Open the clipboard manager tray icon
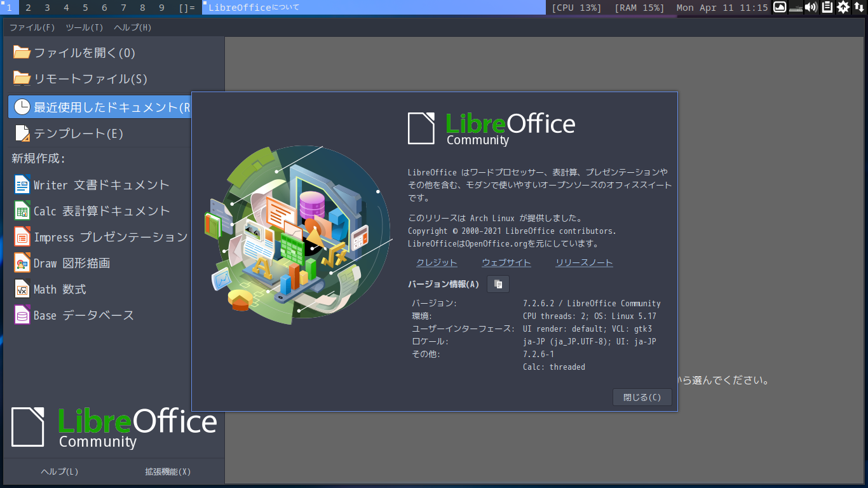This screenshot has width=868, height=488. point(827,8)
